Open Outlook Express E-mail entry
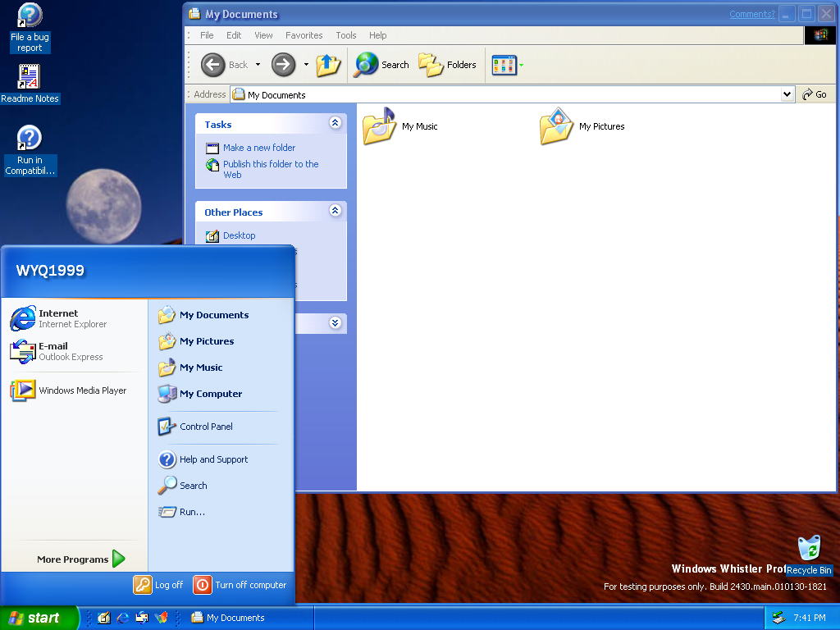840x630 pixels. [56, 351]
